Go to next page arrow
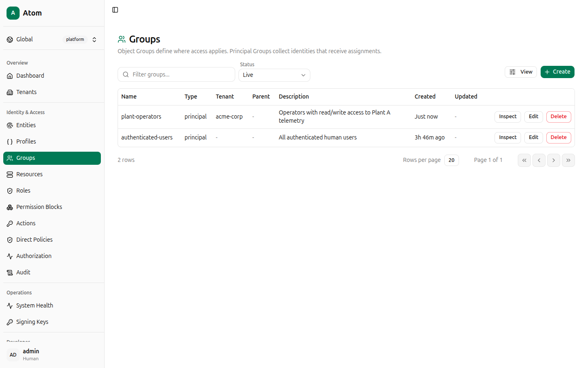Screen dimensions: 588x368 pyautogui.click(x=554, y=160)
